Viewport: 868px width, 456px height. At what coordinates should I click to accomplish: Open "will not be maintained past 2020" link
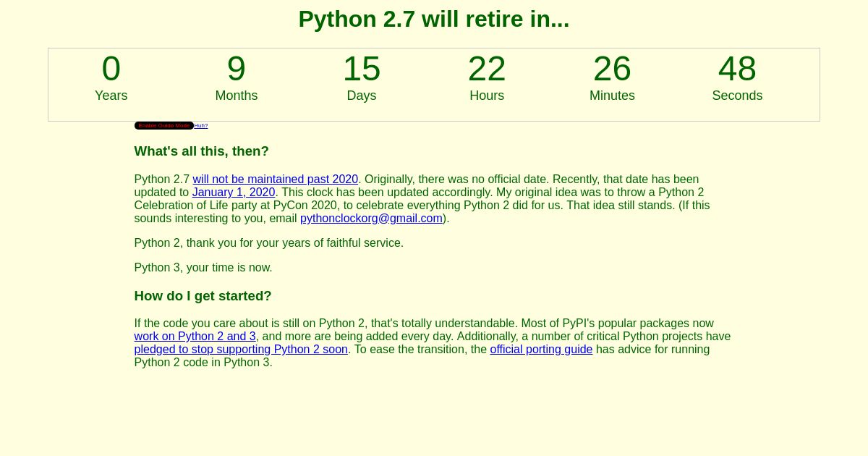276,180
